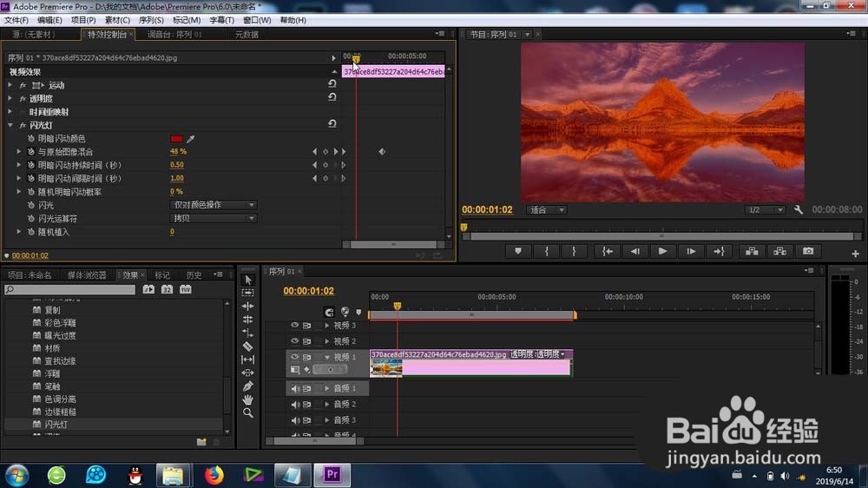Screen dimensions: 868x488
Task: Toggle animation stopwatch for blend with original
Action: pyautogui.click(x=31, y=152)
